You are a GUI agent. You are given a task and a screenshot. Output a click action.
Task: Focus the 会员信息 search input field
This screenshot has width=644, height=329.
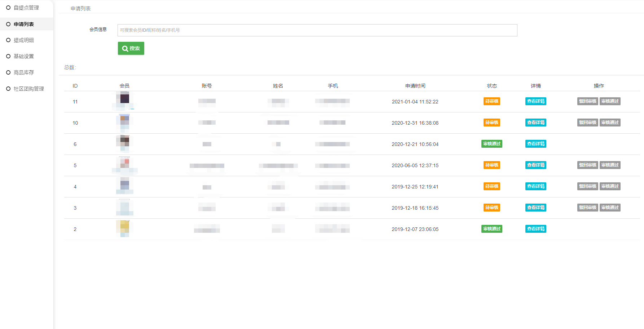point(317,30)
